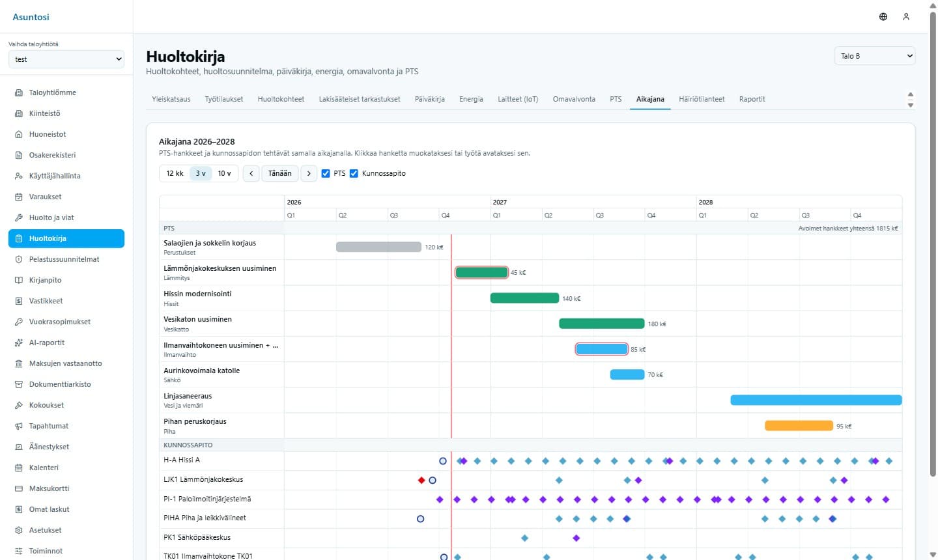Viewport: 938px width, 560px height.
Task: Uncheck the PTS checkbox
Action: (x=326, y=173)
